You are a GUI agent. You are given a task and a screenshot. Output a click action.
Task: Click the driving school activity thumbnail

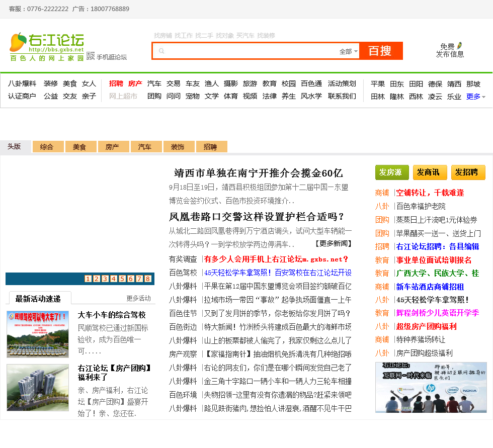pyautogui.click(x=38, y=334)
